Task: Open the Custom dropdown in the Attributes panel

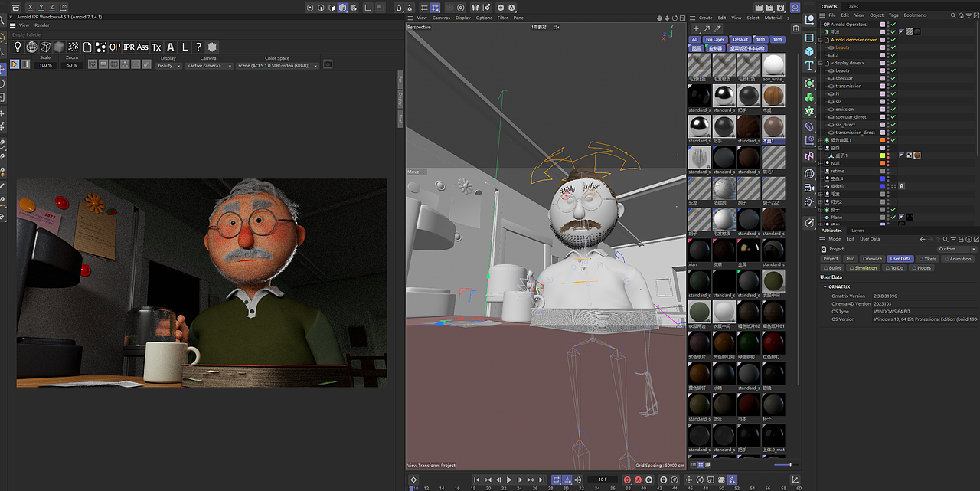Action: [958, 249]
